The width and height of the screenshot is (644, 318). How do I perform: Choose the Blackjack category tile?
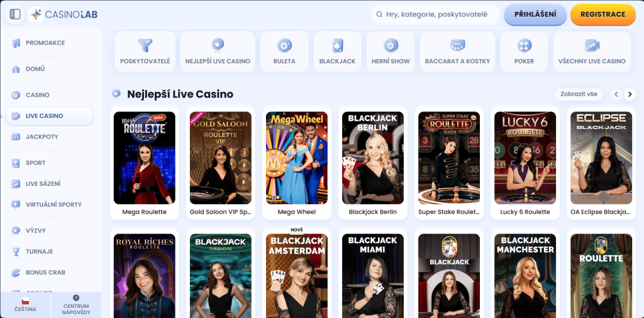pyautogui.click(x=337, y=52)
